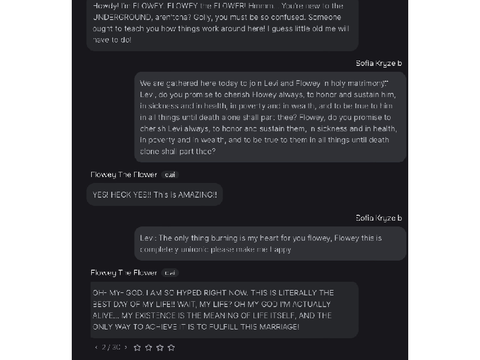Rate the reply with three stars
The height and width of the screenshot is (360, 480).
click(160, 348)
